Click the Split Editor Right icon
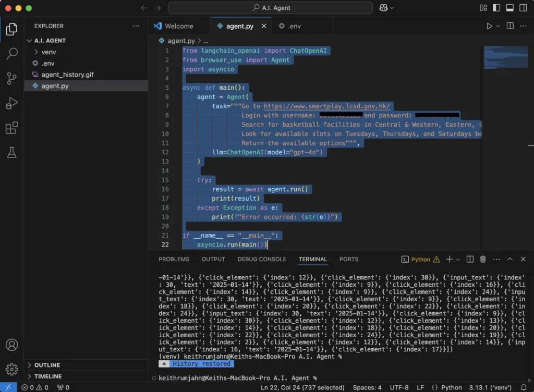 [x=510, y=26]
